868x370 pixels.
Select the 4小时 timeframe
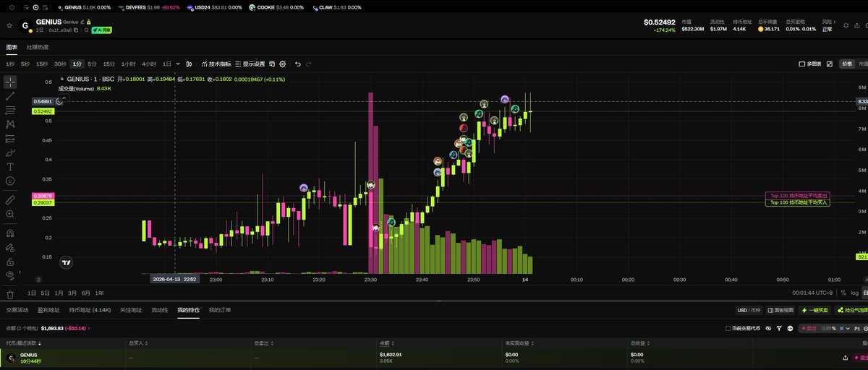point(148,64)
